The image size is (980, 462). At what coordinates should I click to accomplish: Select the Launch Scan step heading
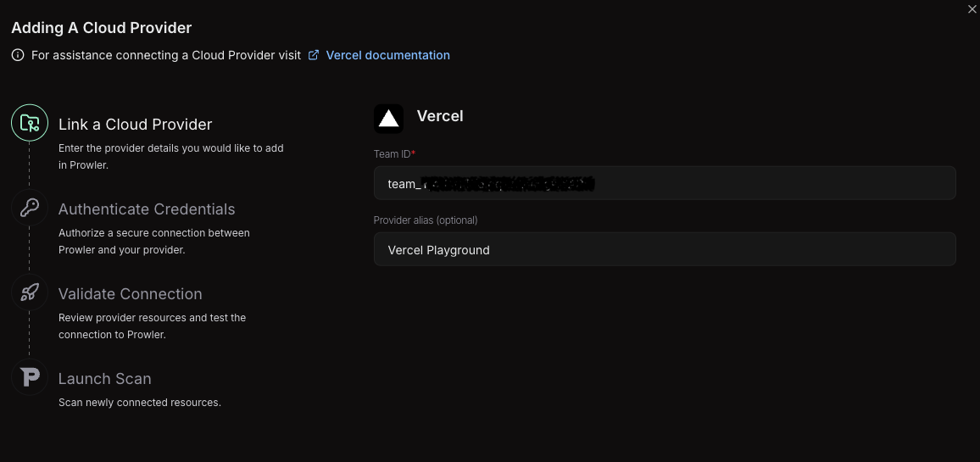pos(105,379)
